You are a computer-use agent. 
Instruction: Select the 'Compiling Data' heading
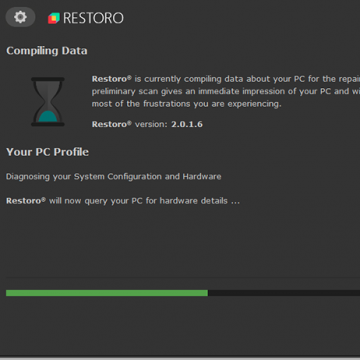point(47,51)
